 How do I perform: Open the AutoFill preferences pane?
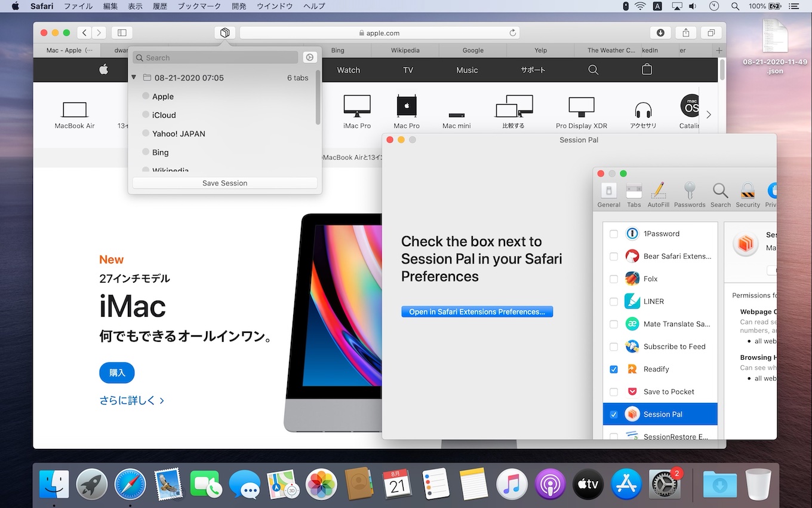click(658, 195)
